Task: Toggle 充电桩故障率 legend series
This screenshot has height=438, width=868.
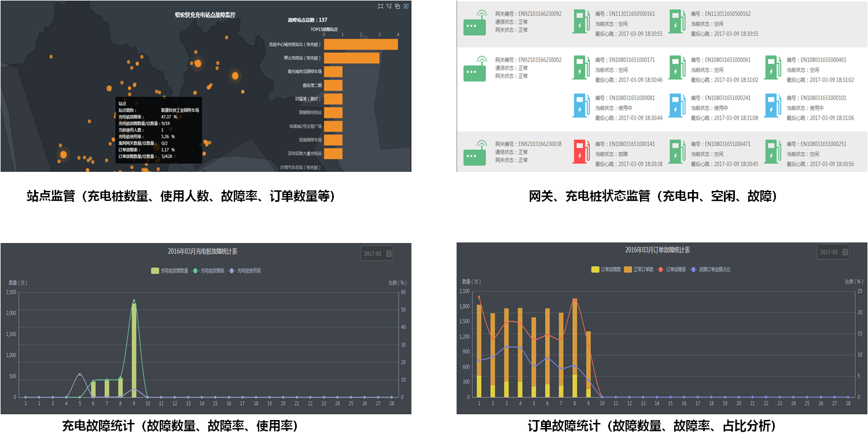Action: [208, 270]
